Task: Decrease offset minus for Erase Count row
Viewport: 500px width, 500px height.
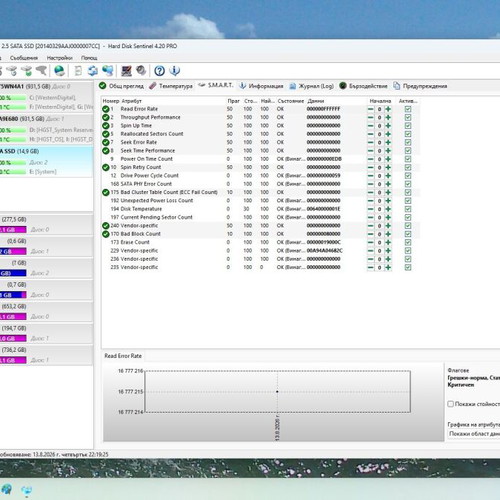Action: coord(370,242)
